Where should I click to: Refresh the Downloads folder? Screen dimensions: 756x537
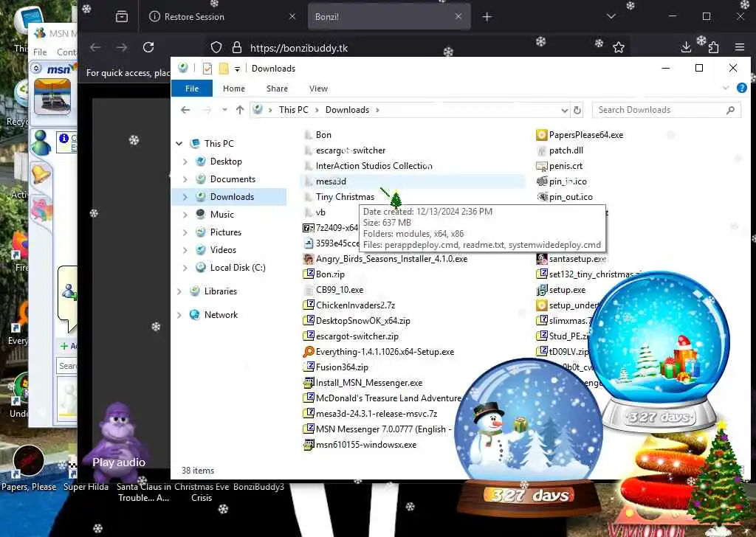coord(577,111)
